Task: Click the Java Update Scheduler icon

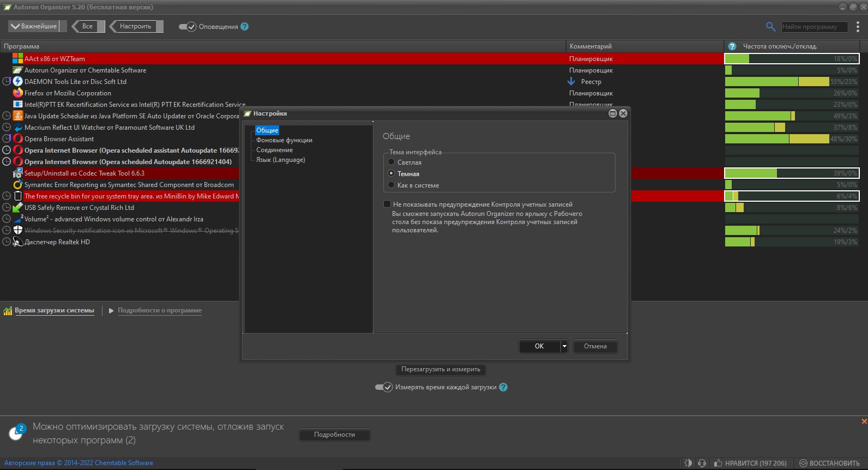Action: [x=17, y=116]
